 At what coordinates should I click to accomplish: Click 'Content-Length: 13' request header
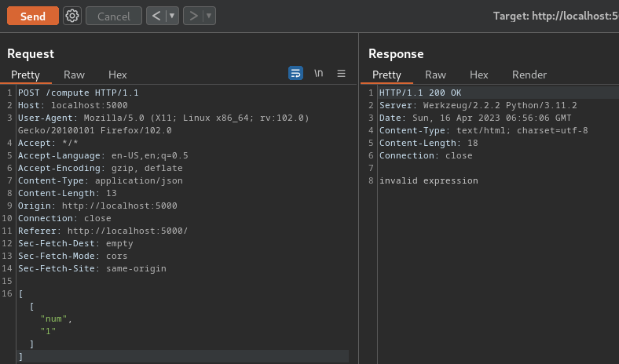pos(67,193)
